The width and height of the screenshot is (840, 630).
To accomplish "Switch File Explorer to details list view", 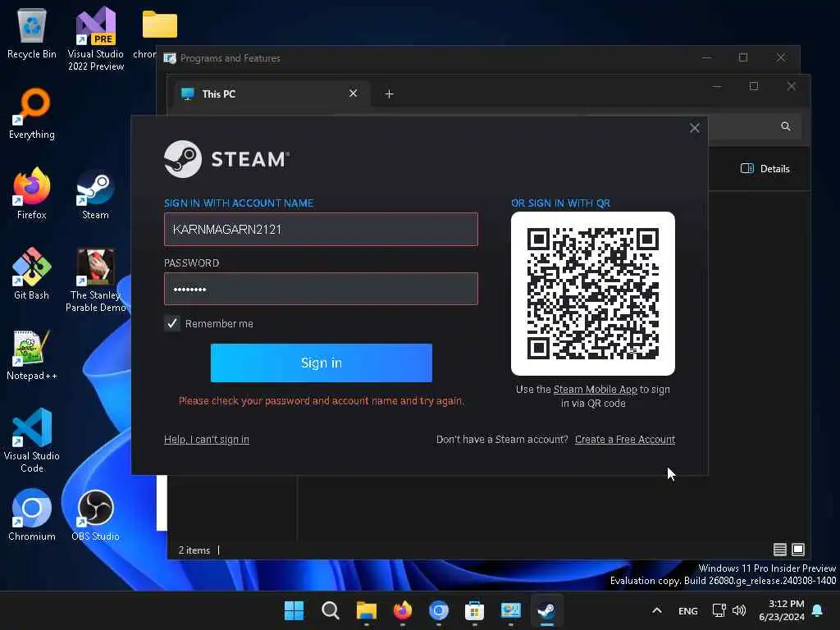I will (x=779, y=549).
